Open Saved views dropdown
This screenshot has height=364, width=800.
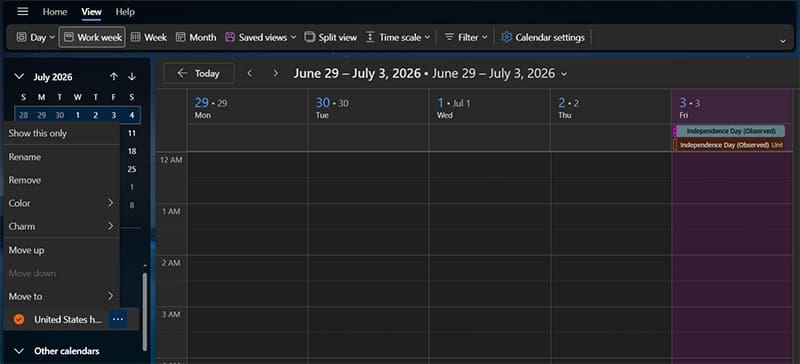click(x=260, y=37)
